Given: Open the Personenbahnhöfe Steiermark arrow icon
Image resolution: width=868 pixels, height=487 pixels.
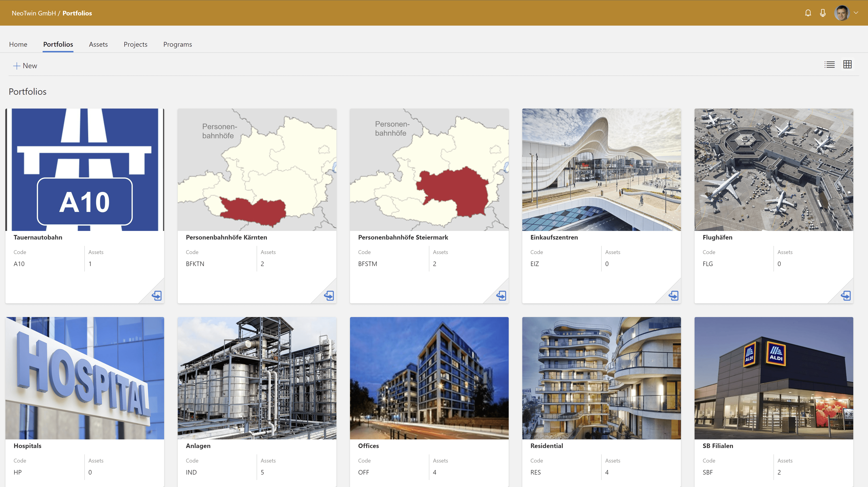Looking at the screenshot, I should (501, 295).
